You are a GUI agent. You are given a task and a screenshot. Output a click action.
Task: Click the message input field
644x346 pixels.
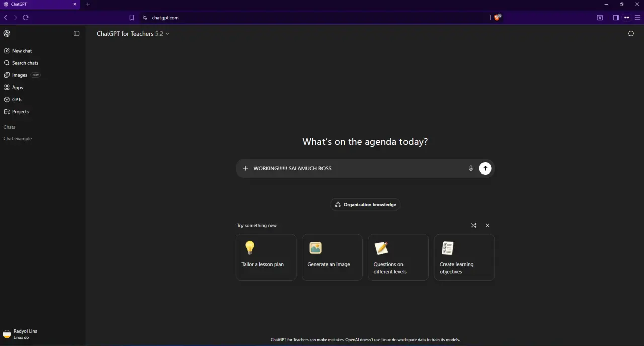point(358,168)
